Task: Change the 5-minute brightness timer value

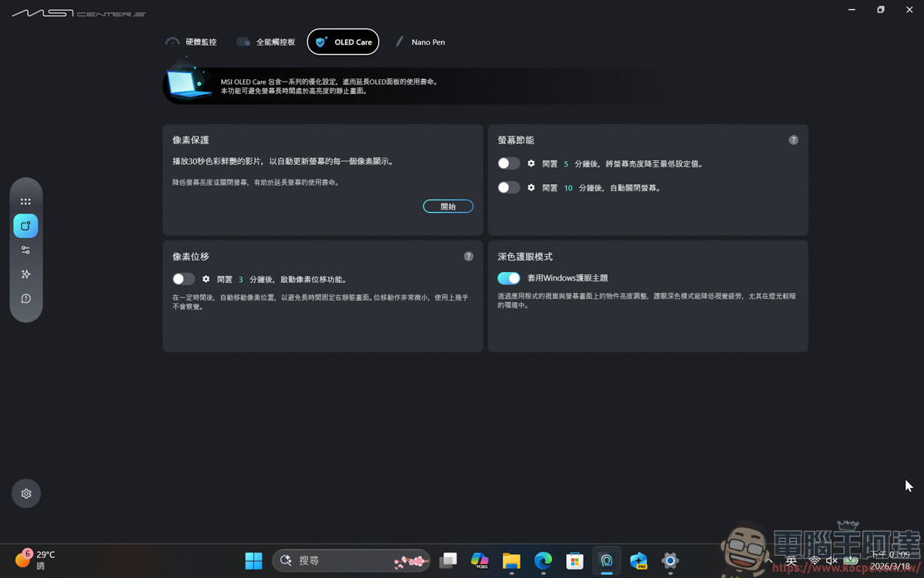Action: tap(567, 163)
